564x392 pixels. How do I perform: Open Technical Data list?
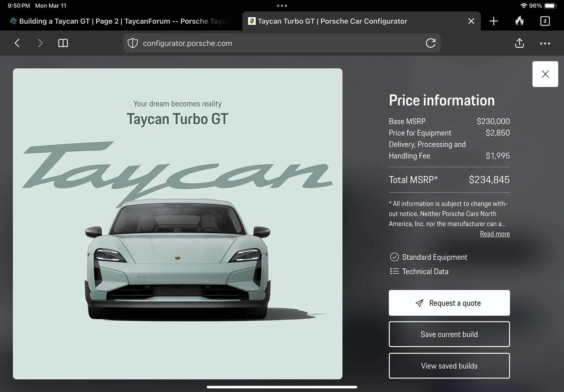(x=419, y=271)
